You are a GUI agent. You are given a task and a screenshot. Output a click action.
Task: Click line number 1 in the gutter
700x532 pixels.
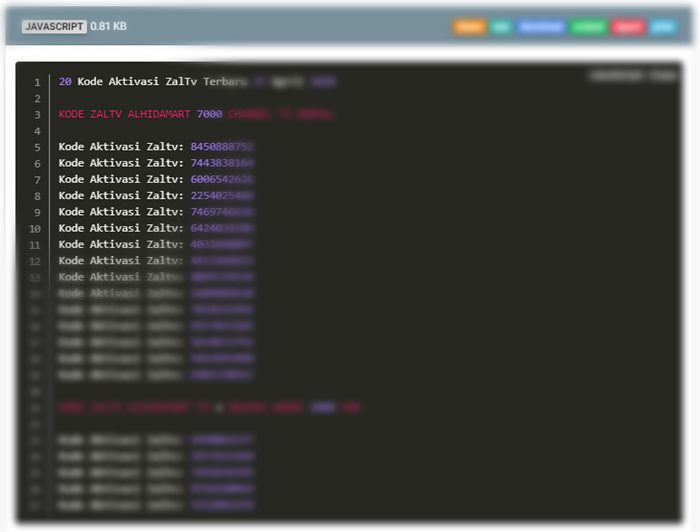pos(37,83)
